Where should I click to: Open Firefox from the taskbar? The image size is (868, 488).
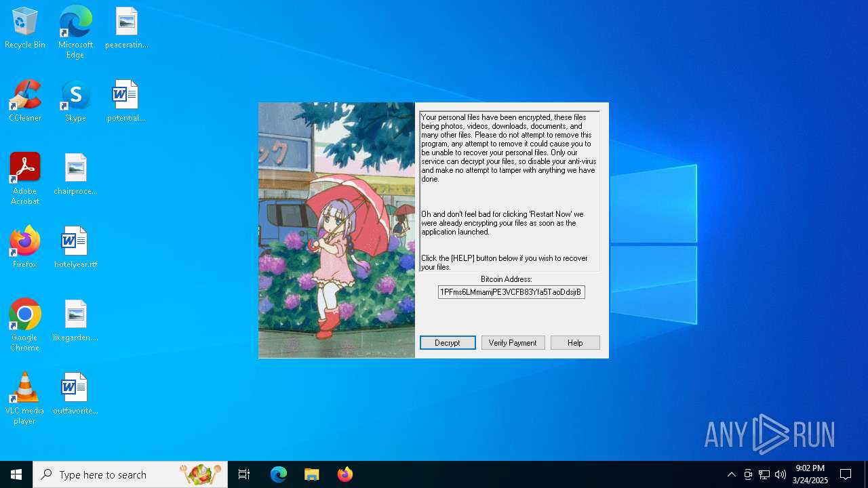(x=345, y=474)
